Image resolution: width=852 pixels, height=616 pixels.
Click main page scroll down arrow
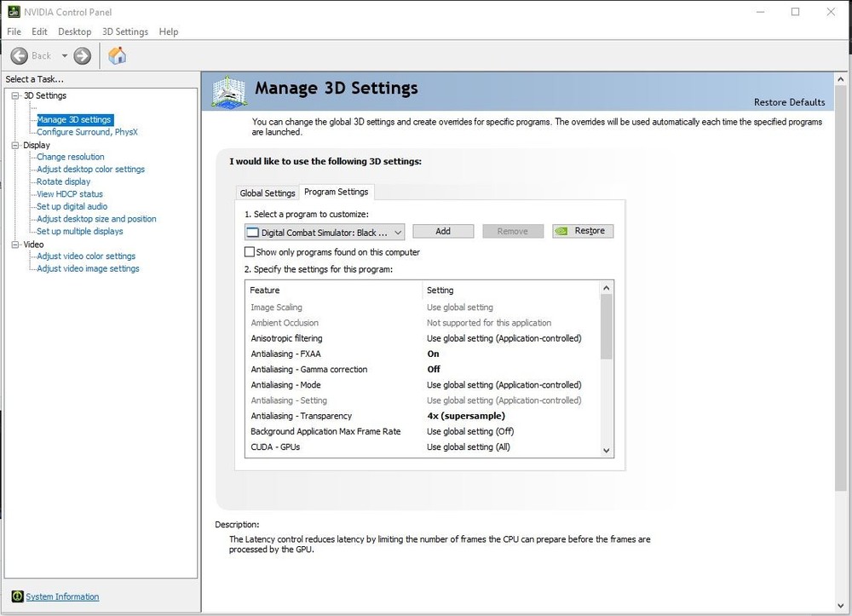tap(840, 606)
